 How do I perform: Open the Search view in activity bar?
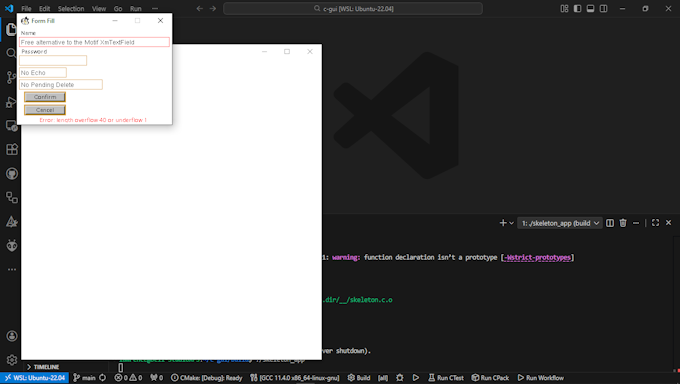click(11, 53)
